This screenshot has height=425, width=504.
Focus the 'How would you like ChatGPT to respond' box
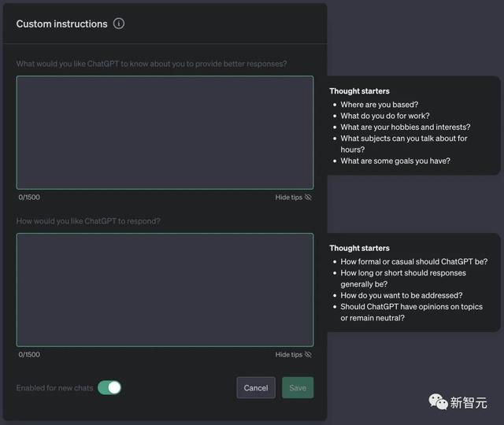(x=165, y=290)
